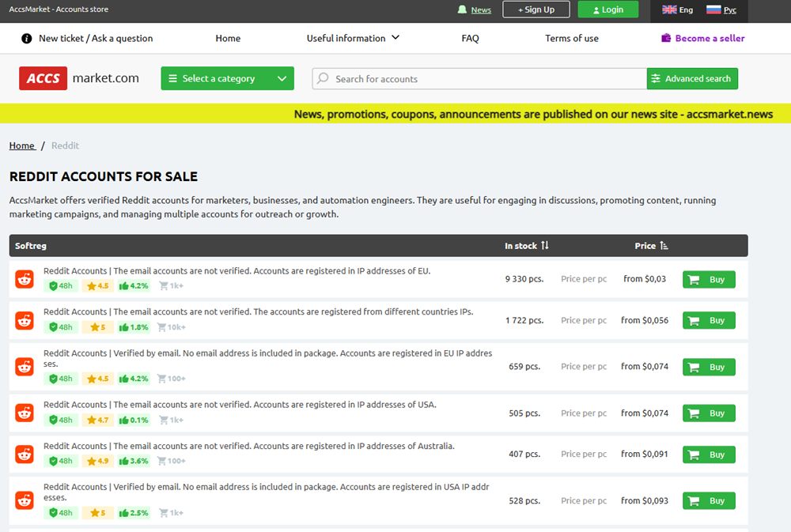Click the Login button
Image resolution: width=791 pixels, height=532 pixels.
point(608,9)
